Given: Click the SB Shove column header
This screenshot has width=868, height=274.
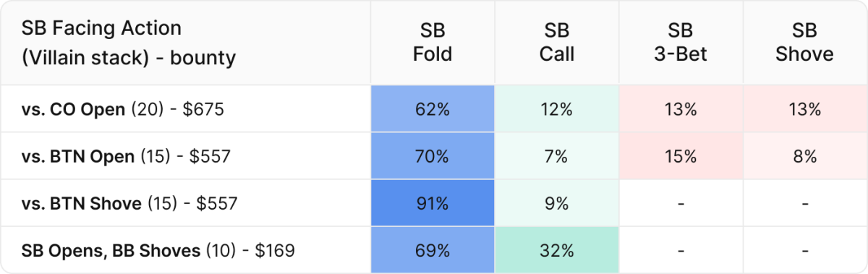Looking at the screenshot, I should [x=804, y=43].
